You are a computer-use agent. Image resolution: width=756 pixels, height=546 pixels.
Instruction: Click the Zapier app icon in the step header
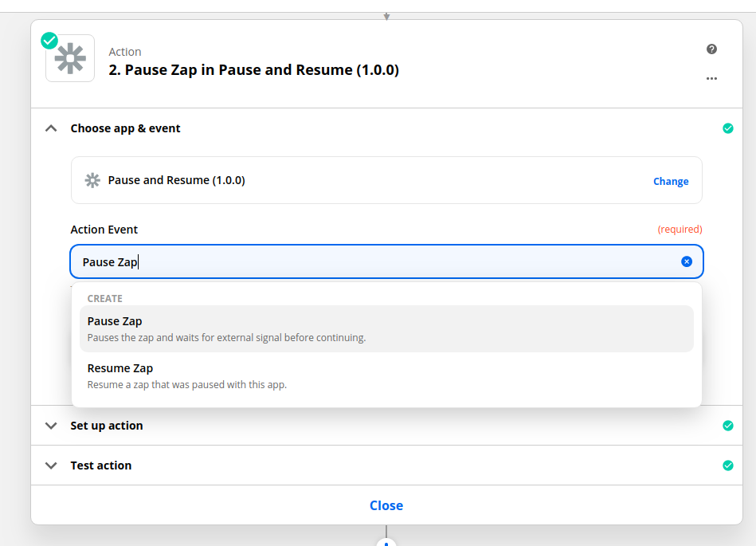click(70, 59)
